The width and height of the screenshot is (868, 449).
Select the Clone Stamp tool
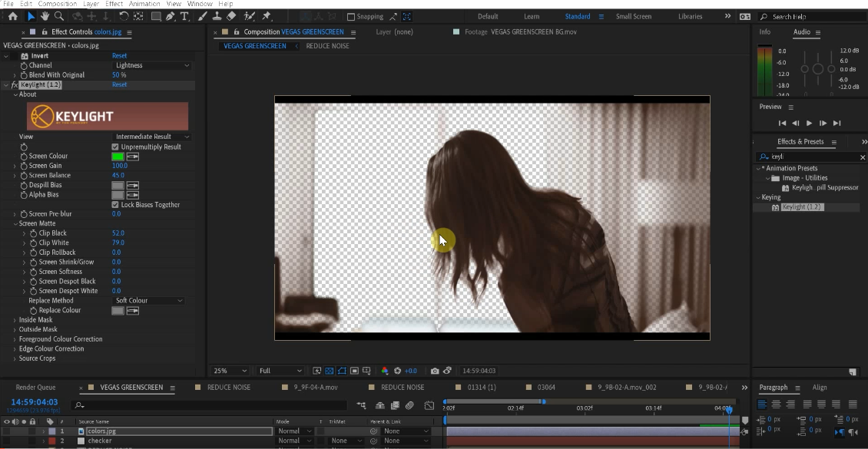(x=217, y=17)
